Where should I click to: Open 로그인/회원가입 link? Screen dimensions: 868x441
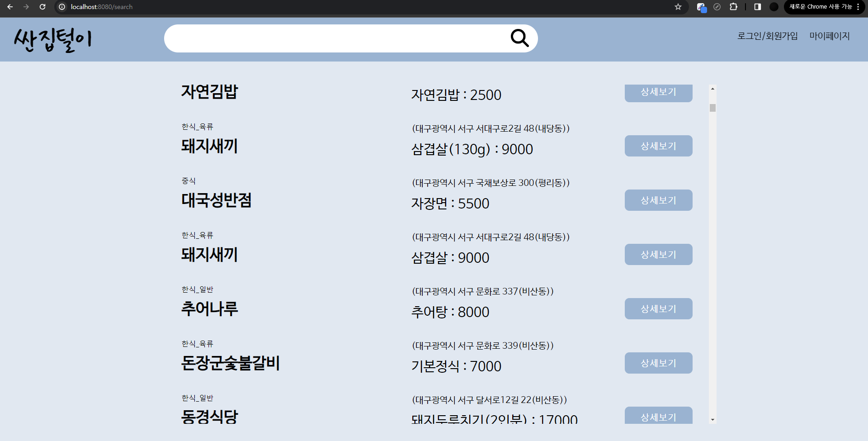tap(767, 36)
